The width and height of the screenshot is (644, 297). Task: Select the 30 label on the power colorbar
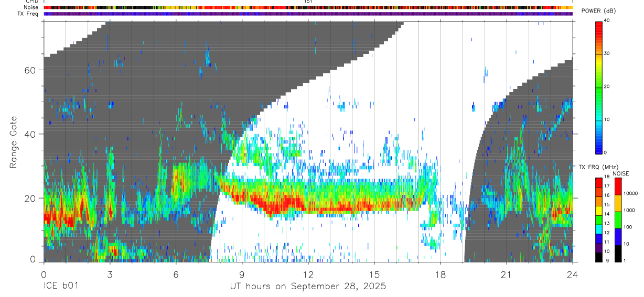coord(607,53)
